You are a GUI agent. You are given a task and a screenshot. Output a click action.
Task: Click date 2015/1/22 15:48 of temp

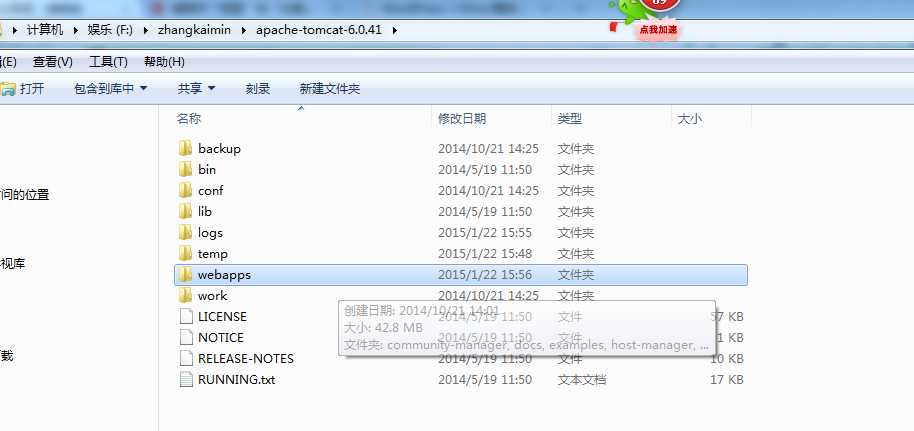point(485,254)
